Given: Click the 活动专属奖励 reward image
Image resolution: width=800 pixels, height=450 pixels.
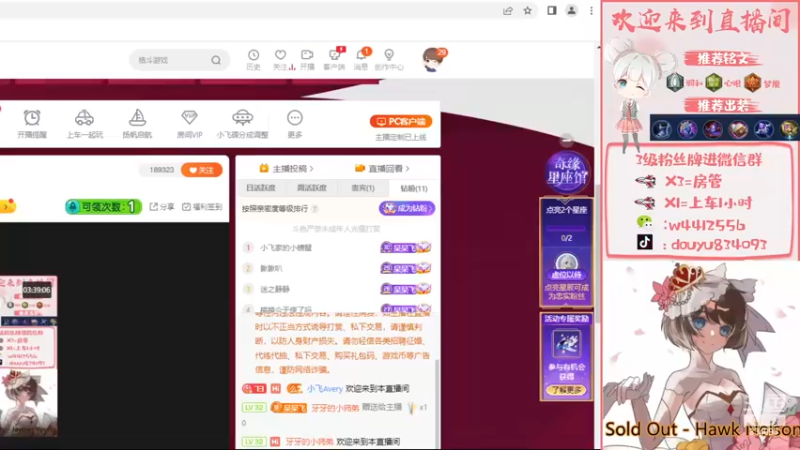Looking at the screenshot, I should pyautogui.click(x=566, y=345).
